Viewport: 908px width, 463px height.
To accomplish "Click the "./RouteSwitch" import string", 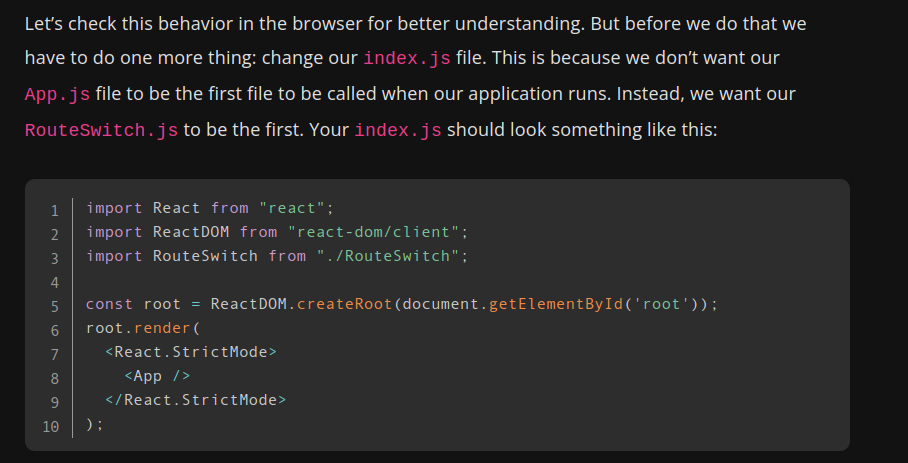I will pyautogui.click(x=388, y=256).
